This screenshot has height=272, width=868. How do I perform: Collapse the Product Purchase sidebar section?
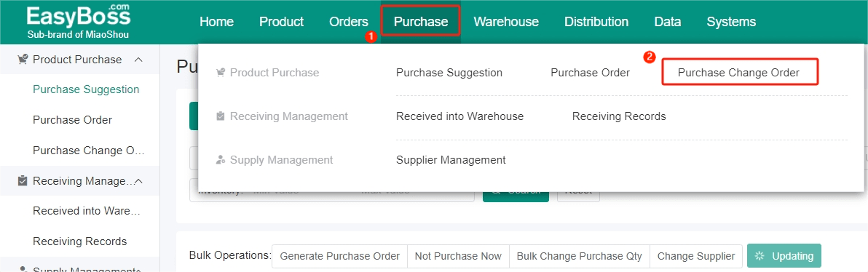coord(139,59)
